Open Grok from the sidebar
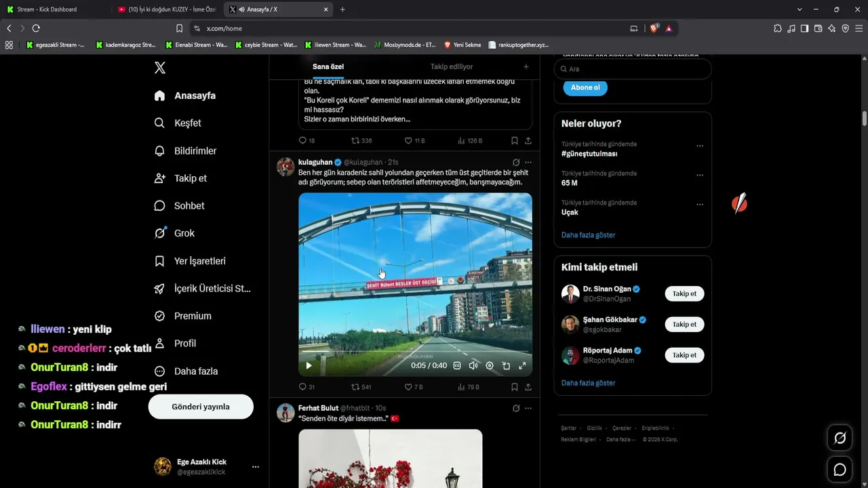868x488 pixels. (174, 233)
